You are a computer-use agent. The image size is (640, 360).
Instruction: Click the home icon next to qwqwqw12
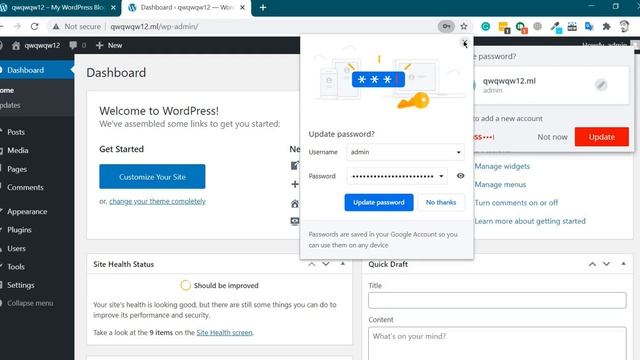[16, 45]
